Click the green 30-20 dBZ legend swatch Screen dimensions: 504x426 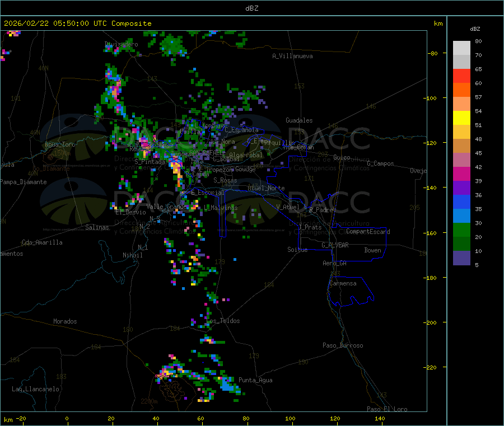pos(461,230)
